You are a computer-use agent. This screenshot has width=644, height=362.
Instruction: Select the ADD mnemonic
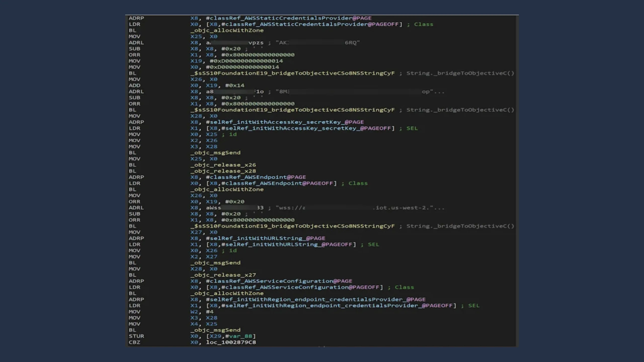(x=135, y=85)
